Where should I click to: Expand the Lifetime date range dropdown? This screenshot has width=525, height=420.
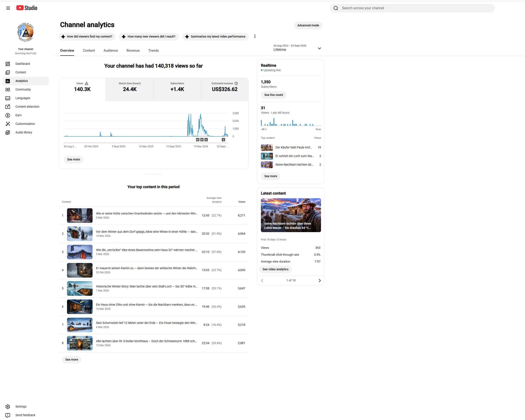click(297, 48)
